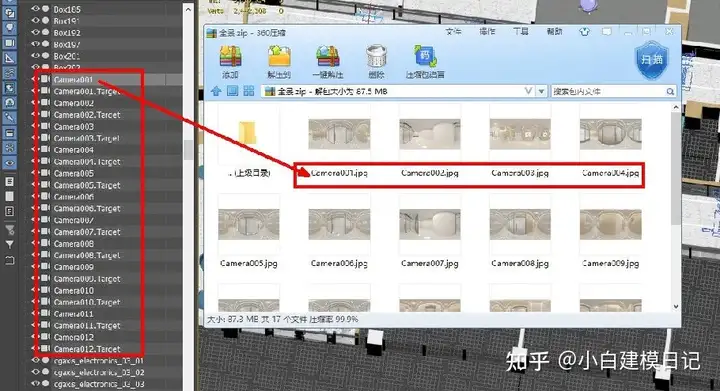Toggle visibility eye for Box192
Screen dimensions: 720x391
(35, 32)
